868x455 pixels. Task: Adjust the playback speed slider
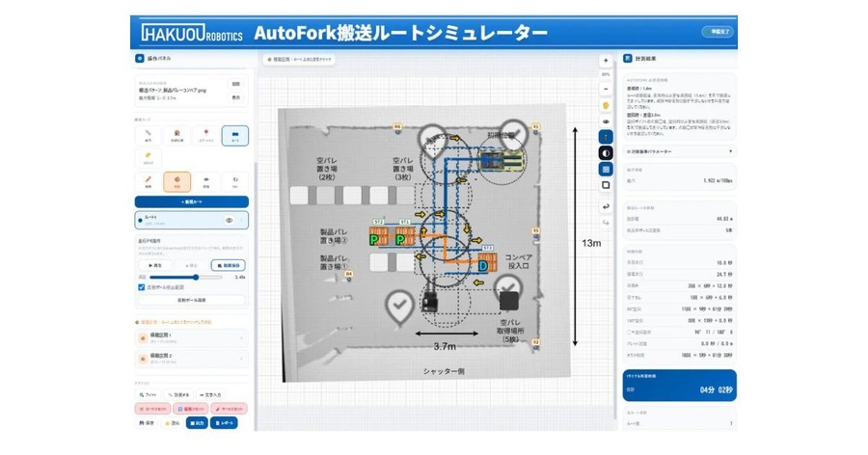(186, 278)
